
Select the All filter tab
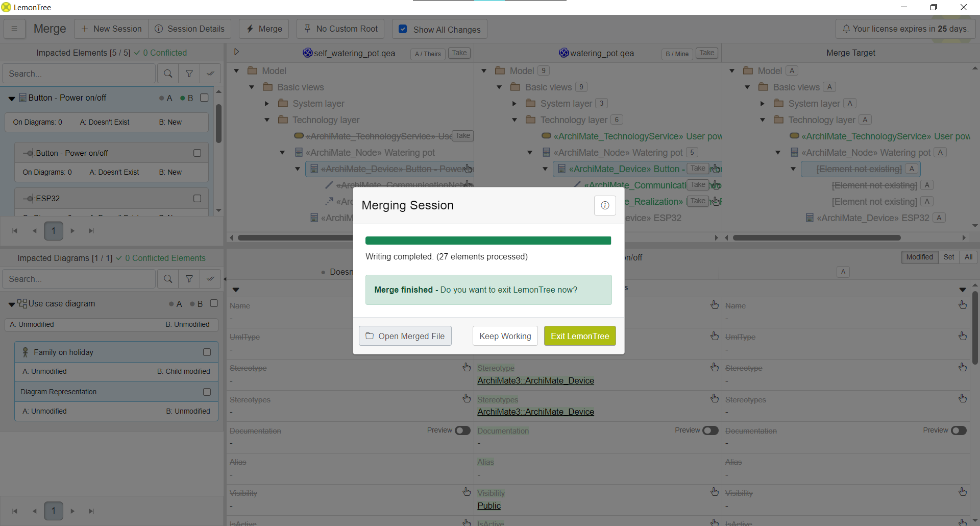tap(968, 257)
